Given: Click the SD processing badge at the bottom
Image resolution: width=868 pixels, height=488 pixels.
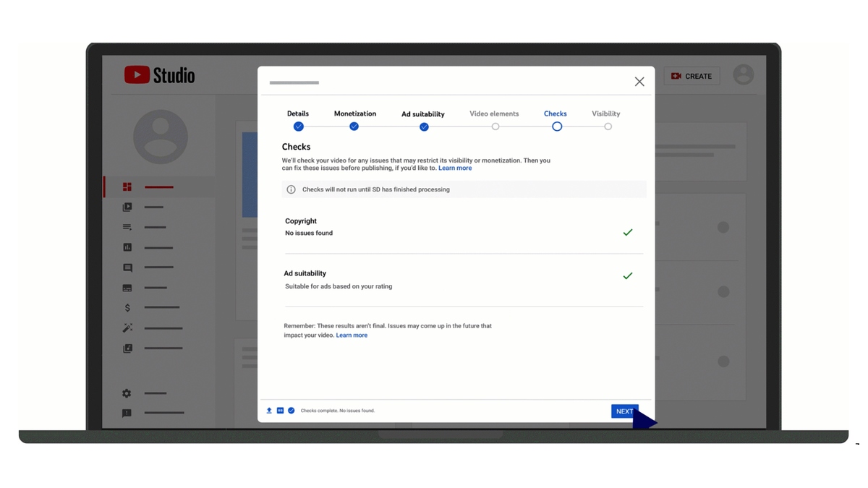Looking at the screenshot, I should tap(280, 410).
